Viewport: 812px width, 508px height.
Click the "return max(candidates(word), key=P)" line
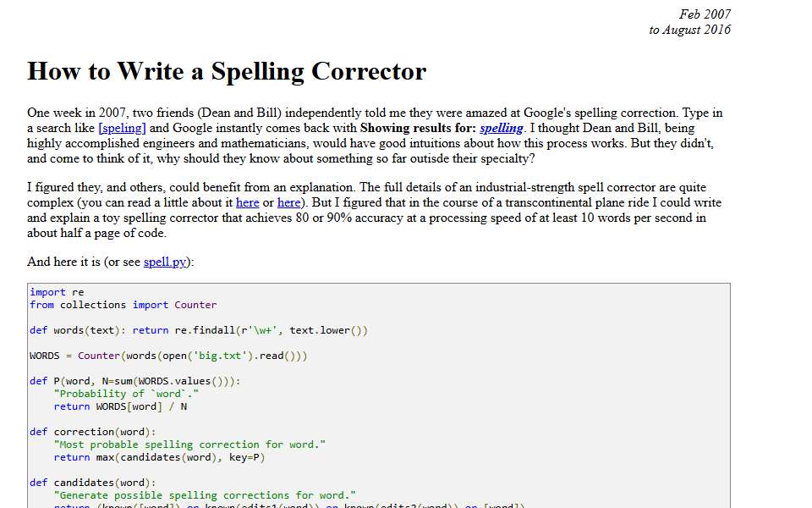[x=159, y=457]
